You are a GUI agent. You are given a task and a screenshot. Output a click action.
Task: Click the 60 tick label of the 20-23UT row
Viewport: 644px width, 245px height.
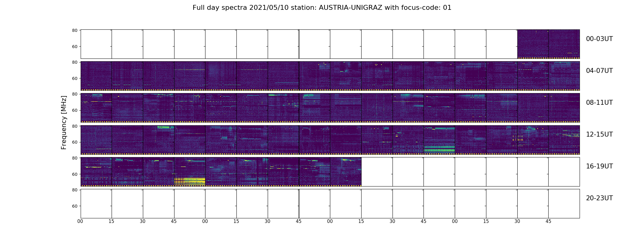(x=75, y=206)
